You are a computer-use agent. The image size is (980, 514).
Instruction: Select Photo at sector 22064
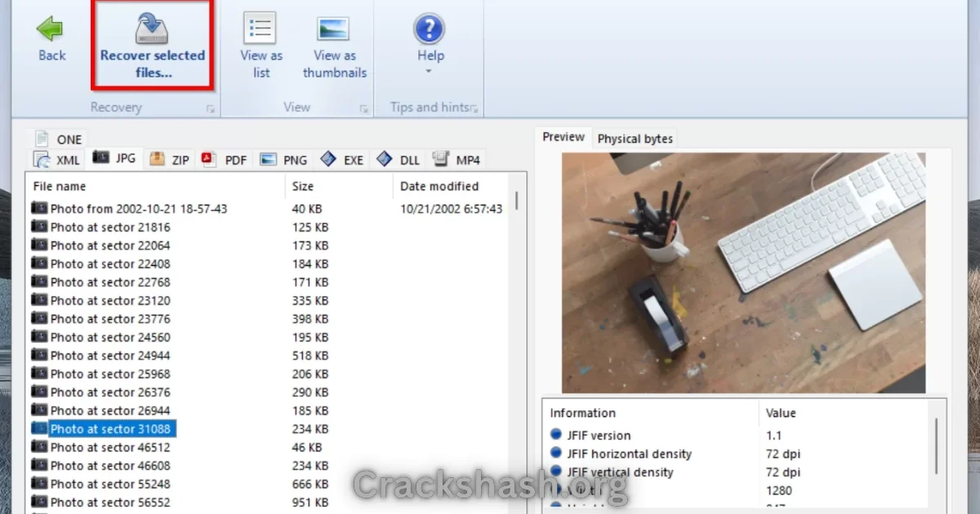click(x=110, y=246)
